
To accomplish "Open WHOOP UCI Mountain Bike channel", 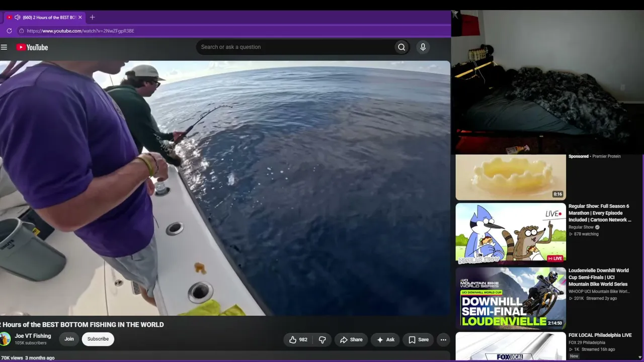I will tap(599, 292).
